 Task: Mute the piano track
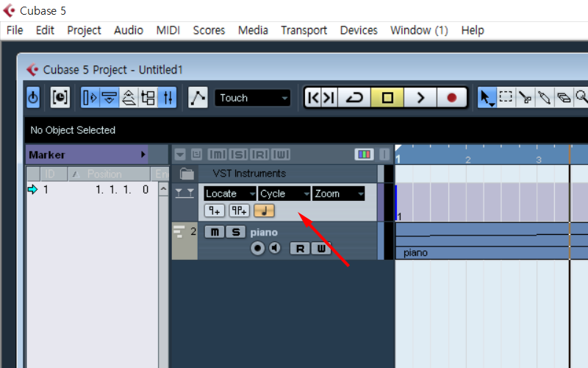pos(215,232)
